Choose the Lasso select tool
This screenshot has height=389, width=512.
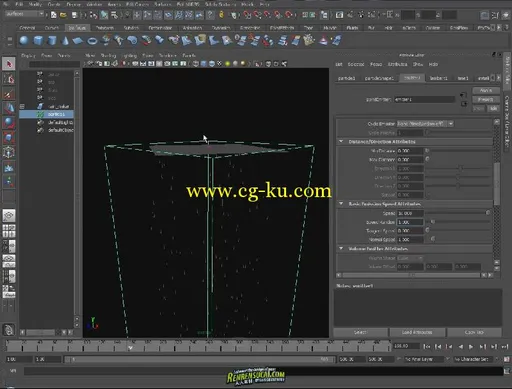pyautogui.click(x=9, y=79)
